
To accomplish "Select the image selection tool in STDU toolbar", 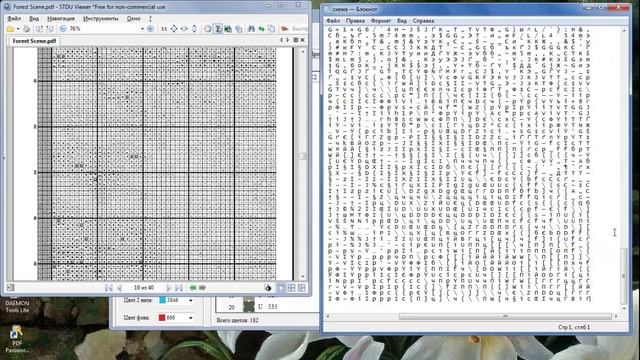I will click(x=228, y=29).
